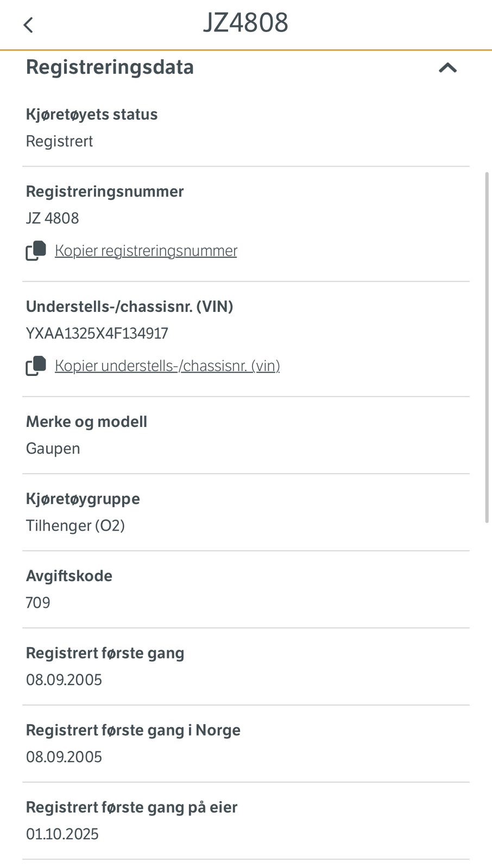492x868 pixels.
Task: Collapse the Registreringsdata section chevron
Action: pyautogui.click(x=447, y=68)
